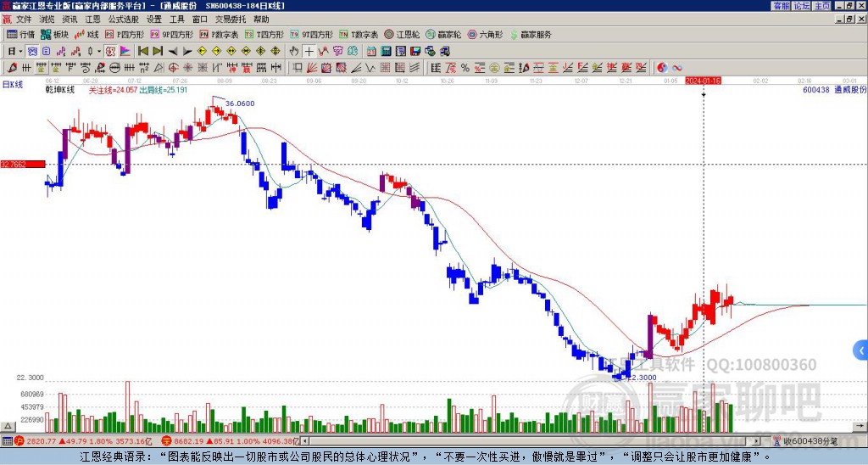This screenshot has height=465, width=868.
Task: Launch the 赢家轮 wheel tool
Action: tap(443, 34)
